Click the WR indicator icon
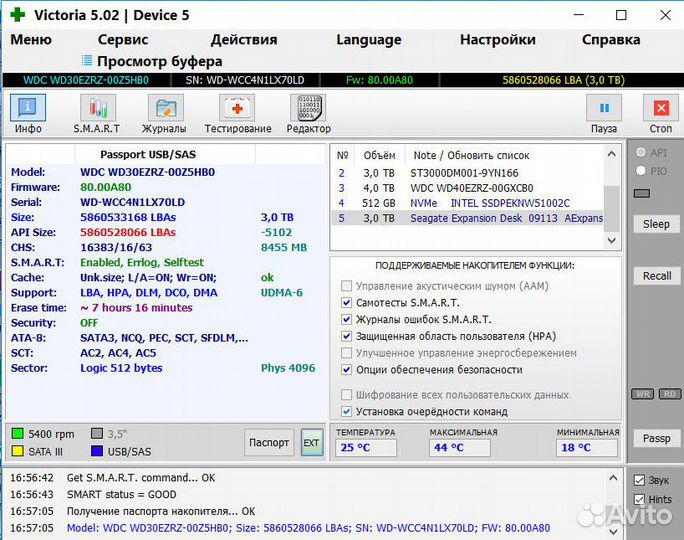684x540 pixels. coord(643,394)
